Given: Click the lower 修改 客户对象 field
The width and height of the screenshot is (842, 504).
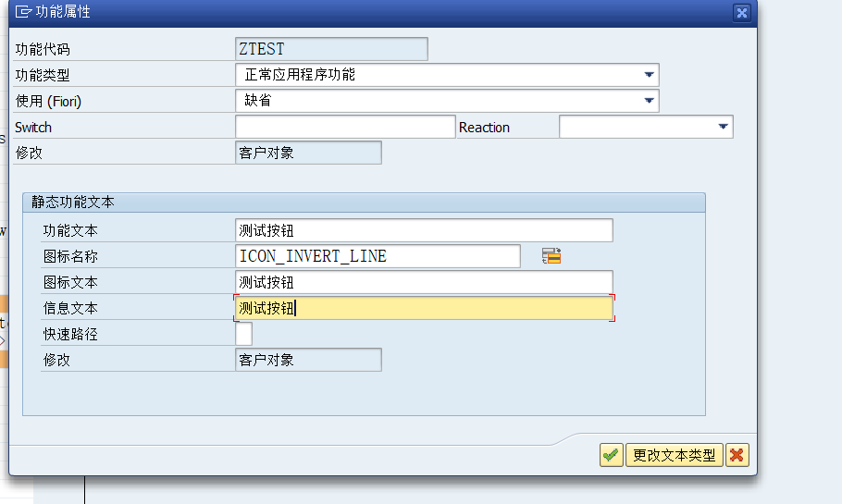Looking at the screenshot, I should tap(308, 360).
